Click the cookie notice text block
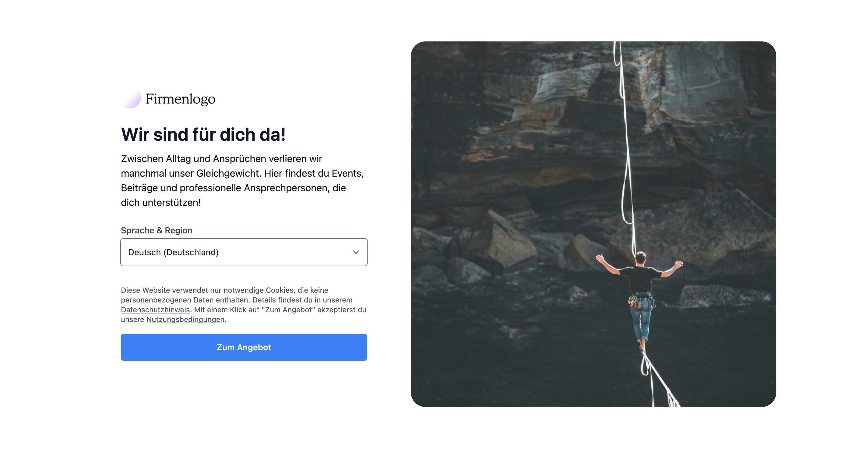868x449 pixels. pyautogui.click(x=244, y=305)
